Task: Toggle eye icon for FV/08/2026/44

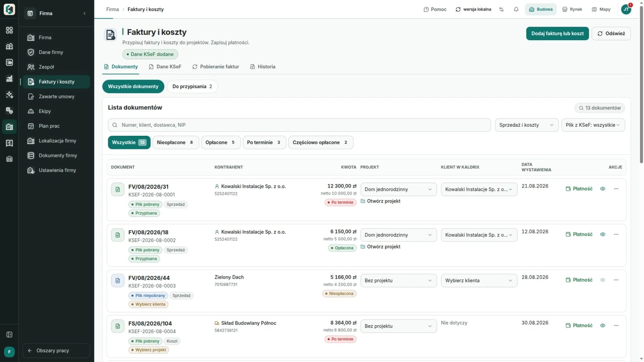Action: point(603,280)
